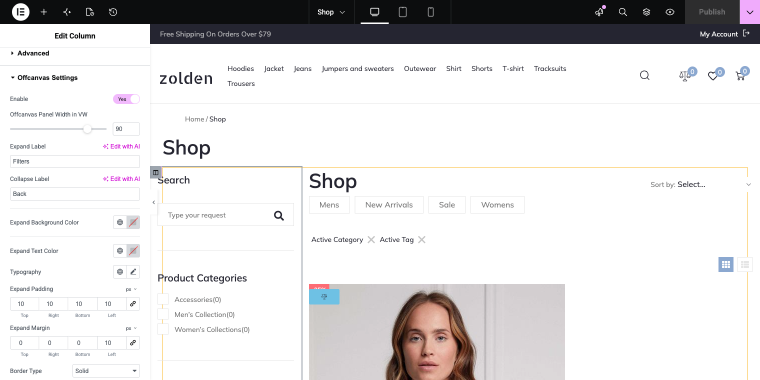Image resolution: width=760 pixels, height=380 pixels.
Task: Change Expand Margin unit dropdown
Action: [131, 328]
